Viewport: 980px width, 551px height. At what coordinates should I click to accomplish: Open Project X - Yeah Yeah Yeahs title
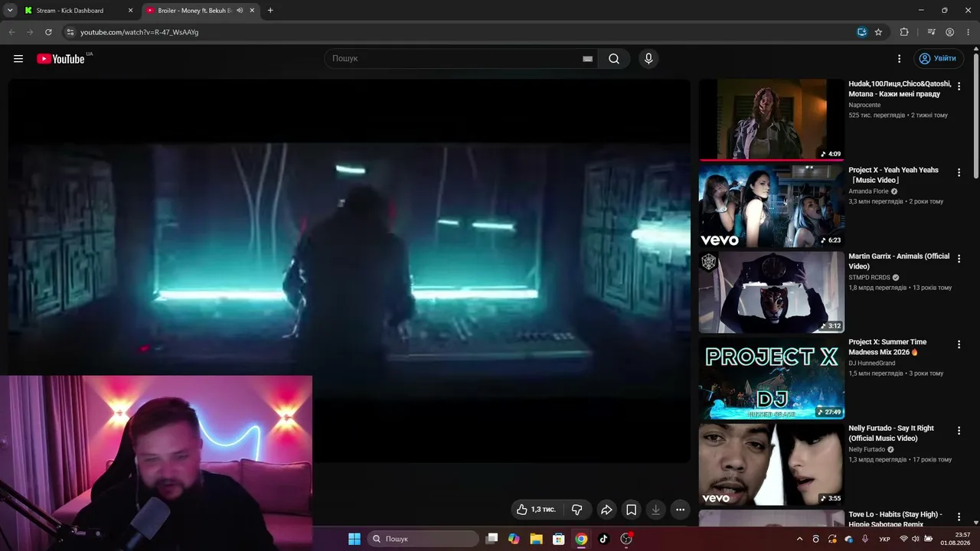pyautogui.click(x=893, y=175)
